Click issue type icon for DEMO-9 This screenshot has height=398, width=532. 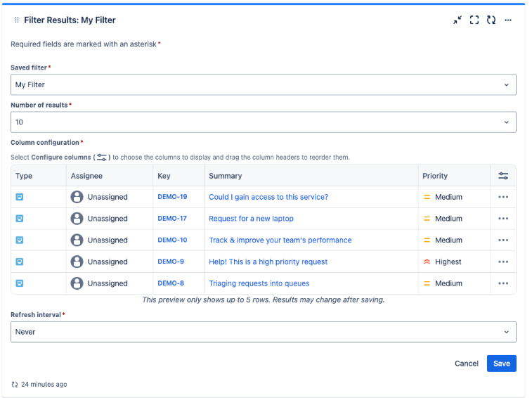(x=20, y=262)
